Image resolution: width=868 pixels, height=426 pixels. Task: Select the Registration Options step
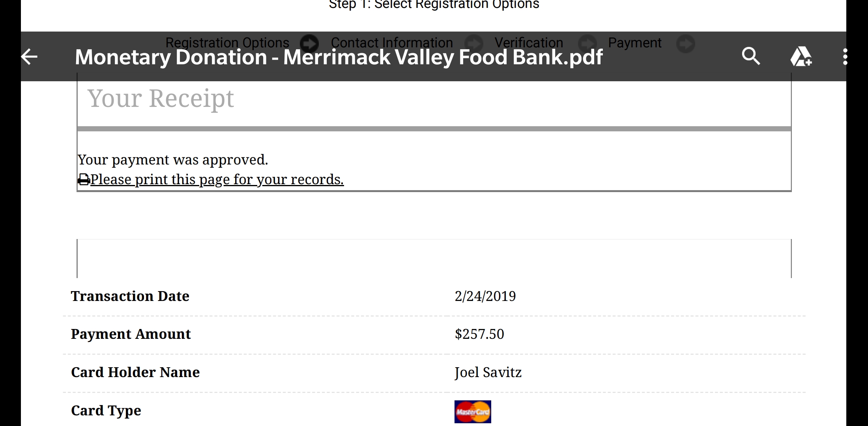click(x=227, y=43)
